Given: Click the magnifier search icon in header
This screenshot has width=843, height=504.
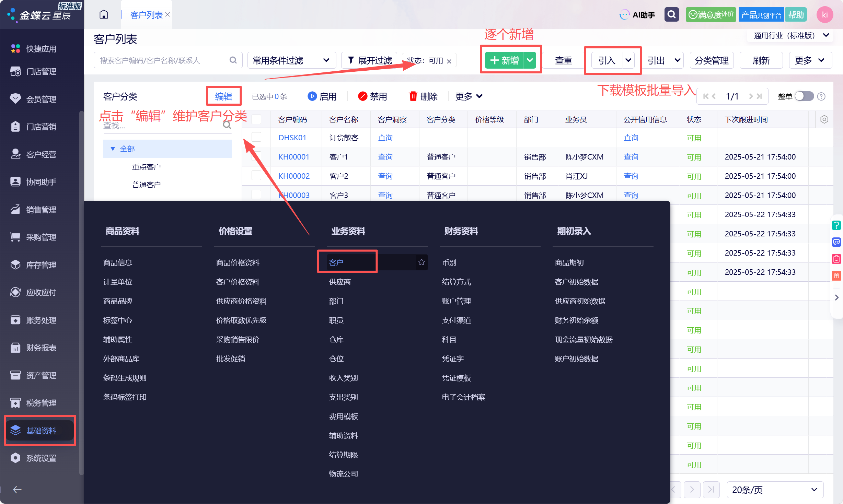Looking at the screenshot, I should click(672, 14).
